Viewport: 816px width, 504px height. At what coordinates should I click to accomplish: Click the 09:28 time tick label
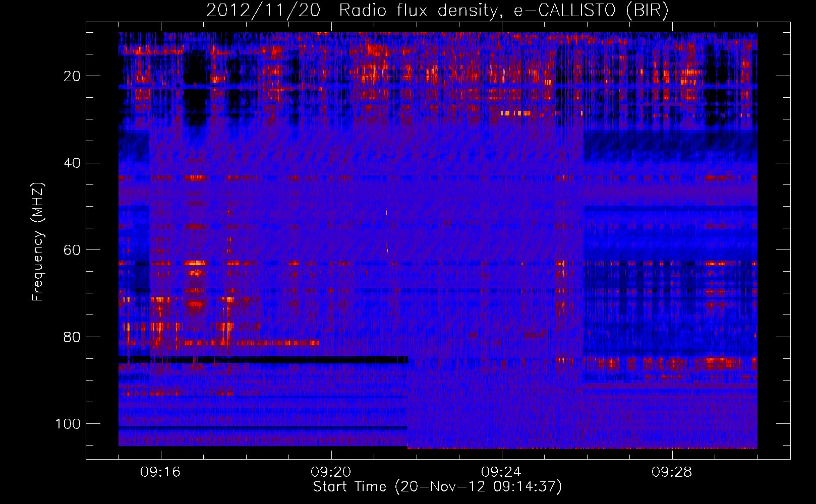click(672, 472)
